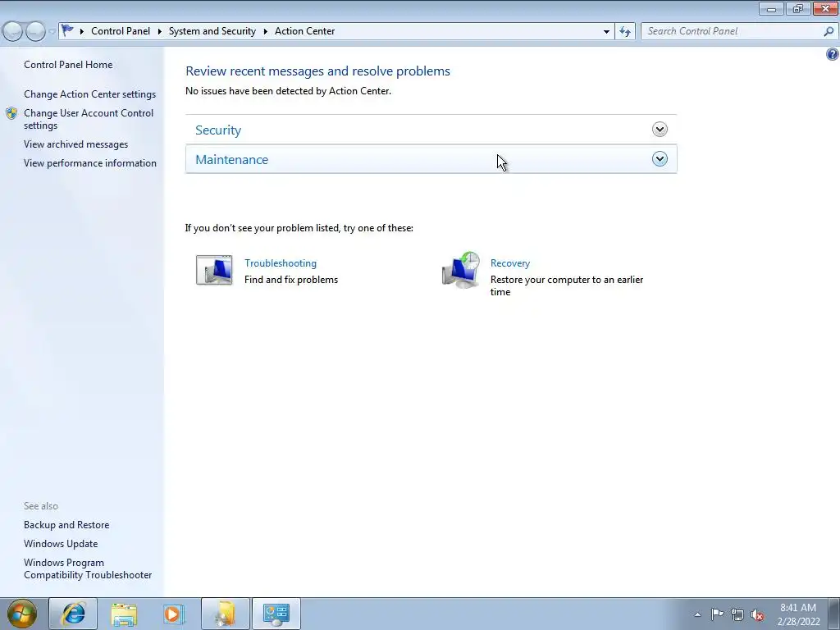This screenshot has width=840, height=630.
Task: Click the yellow folder taskbar program icon
Action: (226, 614)
